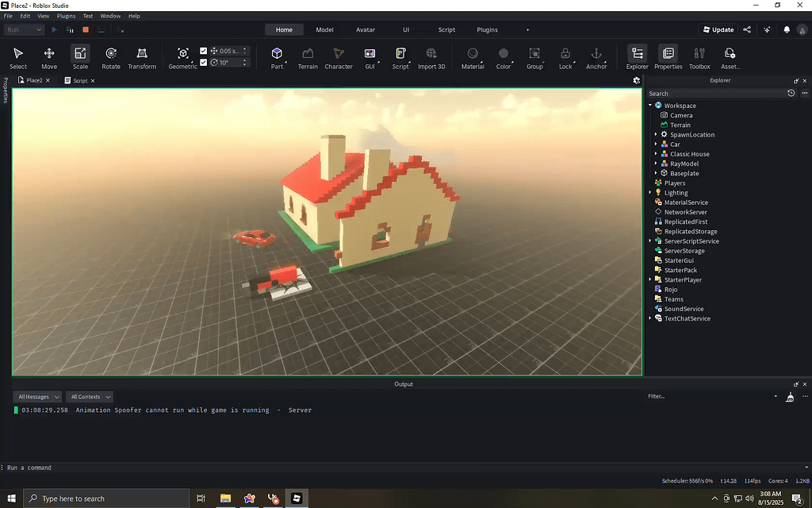
Task: Toggle the move snap increment checkbox
Action: click(x=203, y=50)
